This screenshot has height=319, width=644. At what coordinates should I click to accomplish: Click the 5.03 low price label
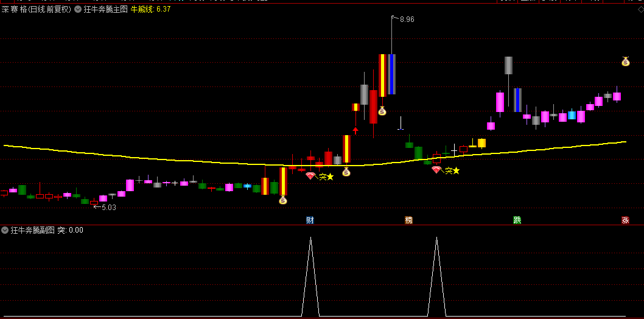(x=109, y=208)
